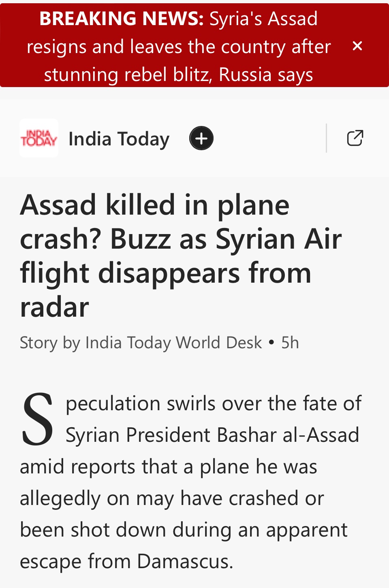Tap the word 'radar' in the headline
The height and width of the screenshot is (588, 389).
(x=54, y=307)
